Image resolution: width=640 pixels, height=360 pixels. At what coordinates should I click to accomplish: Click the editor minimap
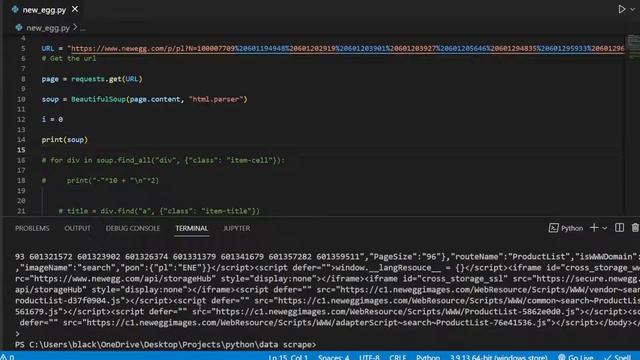[x=633, y=47]
